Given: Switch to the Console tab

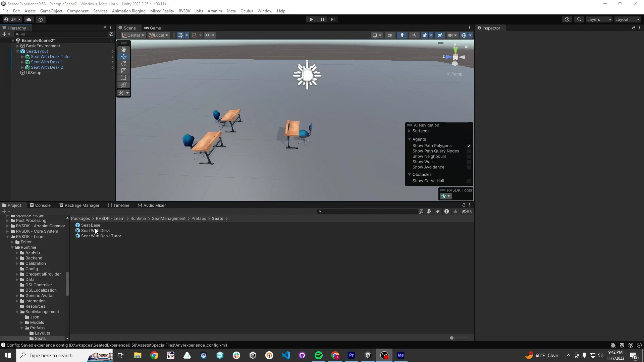Looking at the screenshot, I should (x=40, y=205).
